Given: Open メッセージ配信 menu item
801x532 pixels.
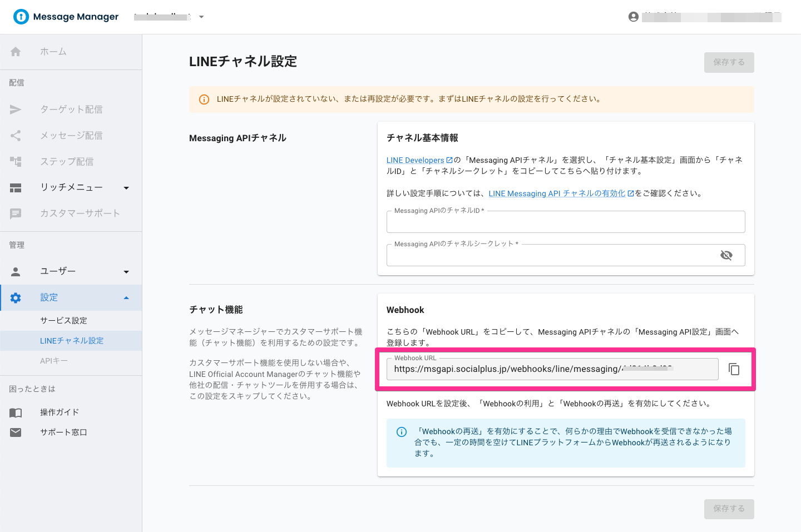Looking at the screenshot, I should 71,136.
